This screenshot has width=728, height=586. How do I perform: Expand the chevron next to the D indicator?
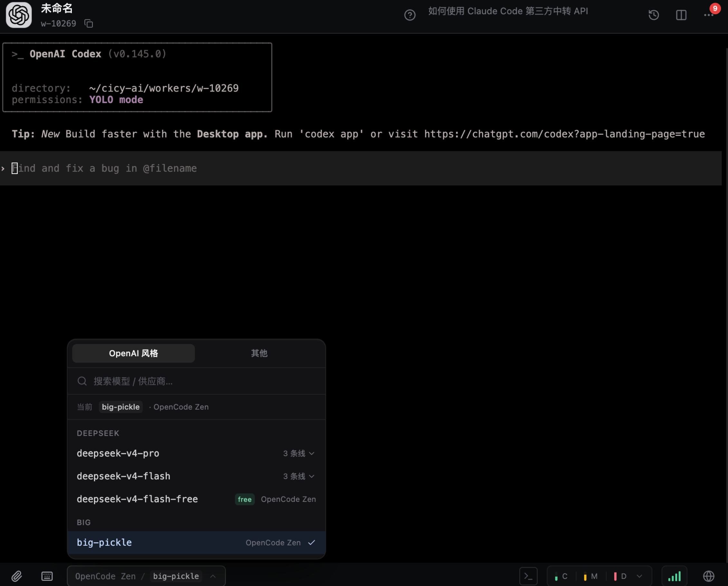point(639,576)
